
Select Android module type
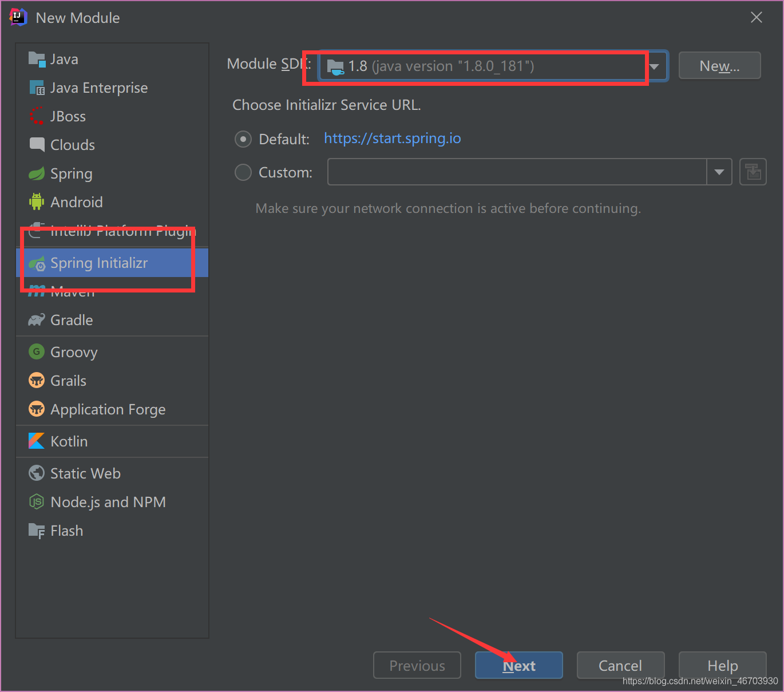(x=112, y=202)
